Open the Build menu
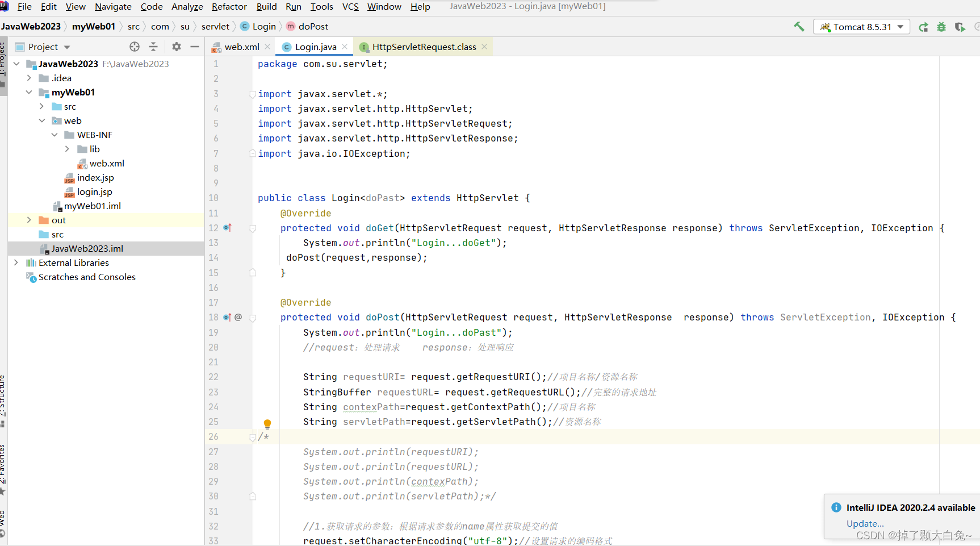The height and width of the screenshot is (546, 980). click(266, 6)
